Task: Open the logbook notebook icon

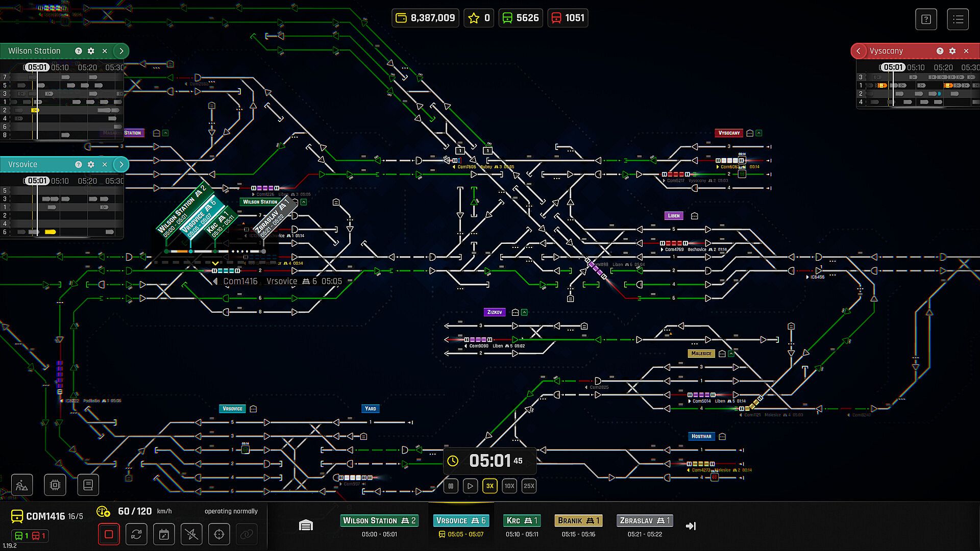Action: point(88,485)
